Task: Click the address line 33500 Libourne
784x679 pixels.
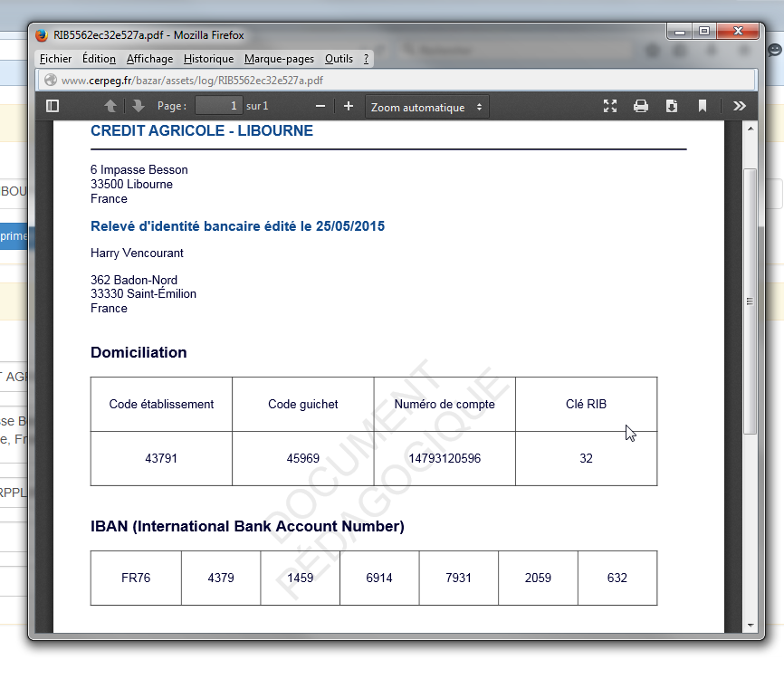Action: (131, 185)
